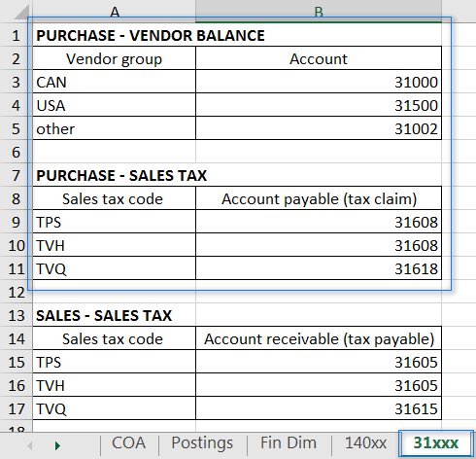Image resolution: width=476 pixels, height=459 pixels.
Task: Select row 12 header
Action: (x=17, y=292)
